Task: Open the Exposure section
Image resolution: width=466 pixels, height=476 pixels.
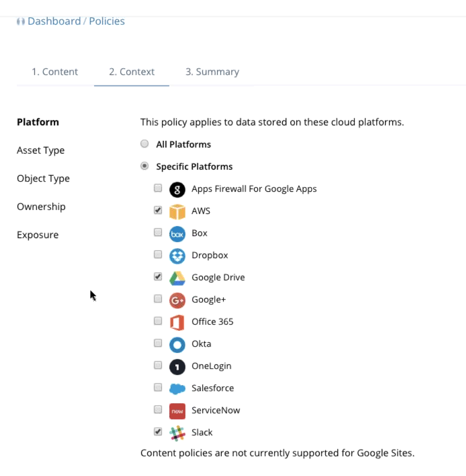Action: click(38, 235)
